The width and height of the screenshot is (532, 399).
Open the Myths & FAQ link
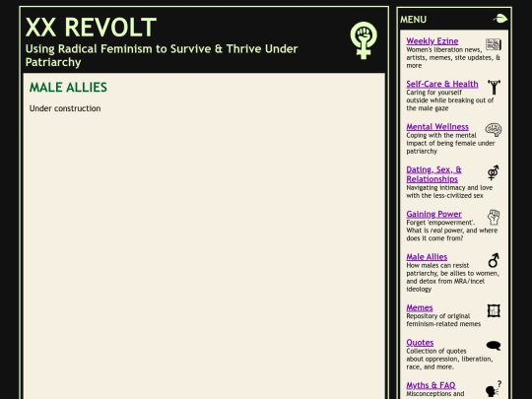431,385
